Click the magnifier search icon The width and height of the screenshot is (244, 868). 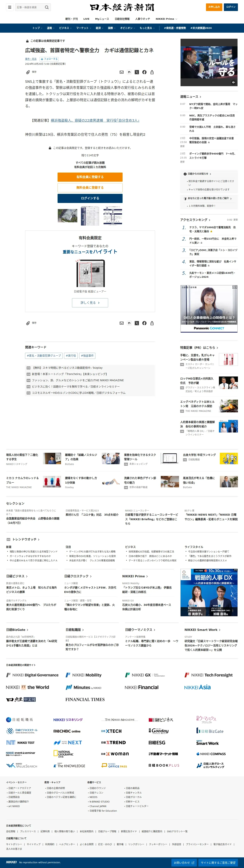(47, 7)
